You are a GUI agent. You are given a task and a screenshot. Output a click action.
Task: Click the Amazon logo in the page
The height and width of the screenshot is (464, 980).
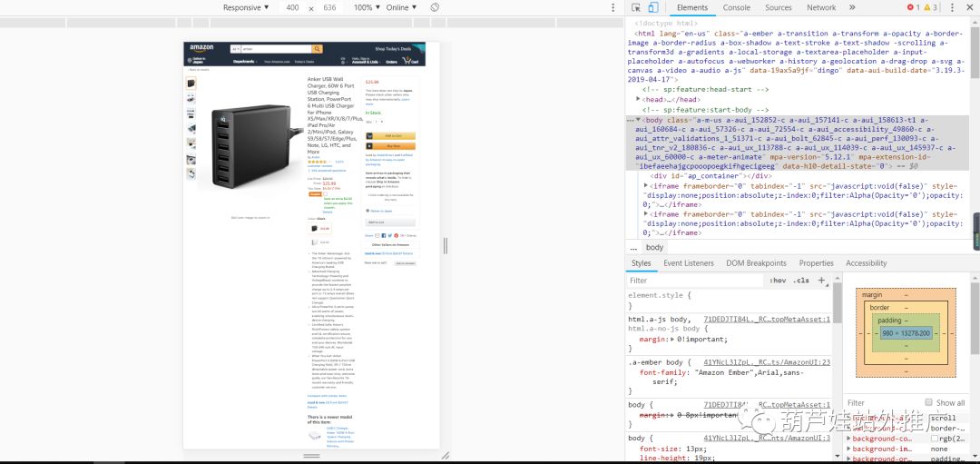tap(201, 49)
